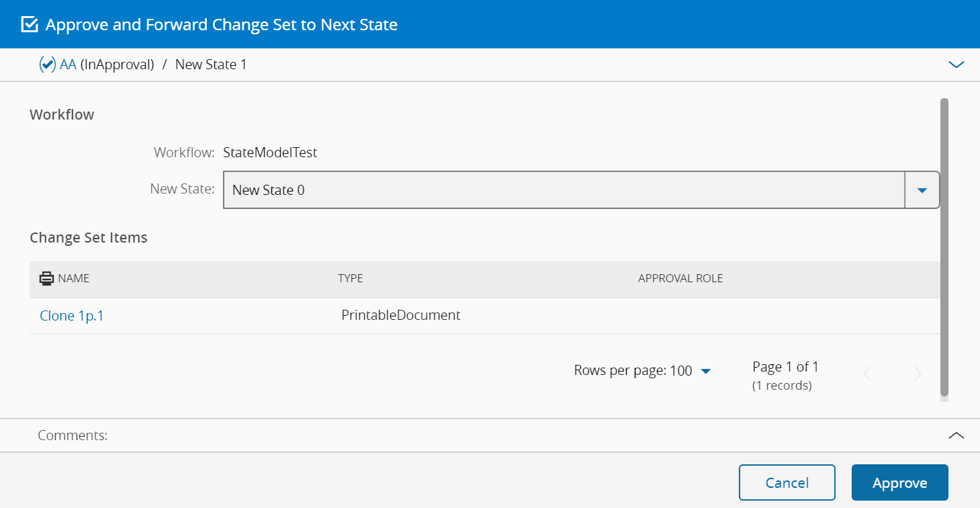This screenshot has height=508, width=980.
Task: Open the Clone 1p.1 item link
Action: click(x=72, y=316)
